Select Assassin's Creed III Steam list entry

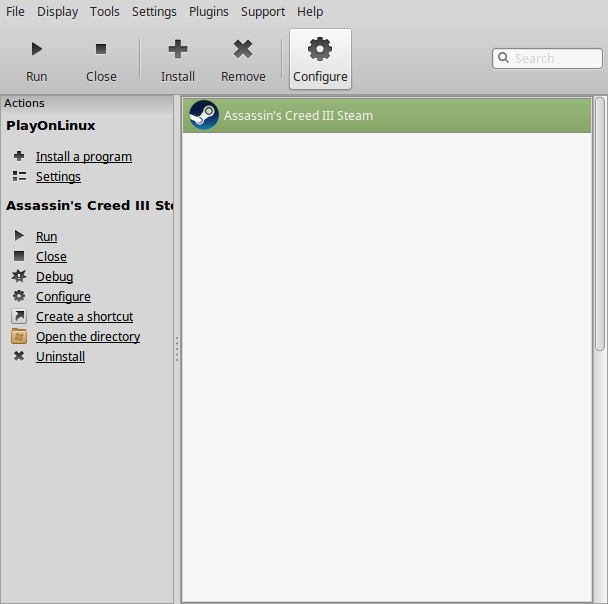[387, 116]
